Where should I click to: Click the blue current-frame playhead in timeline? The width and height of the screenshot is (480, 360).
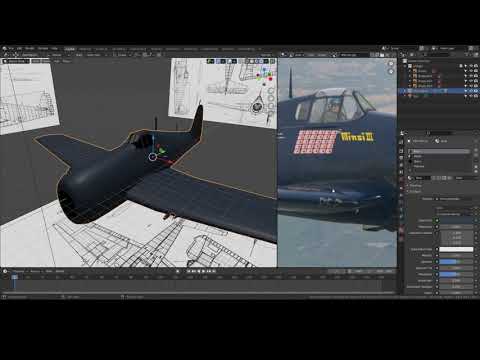coord(14,277)
